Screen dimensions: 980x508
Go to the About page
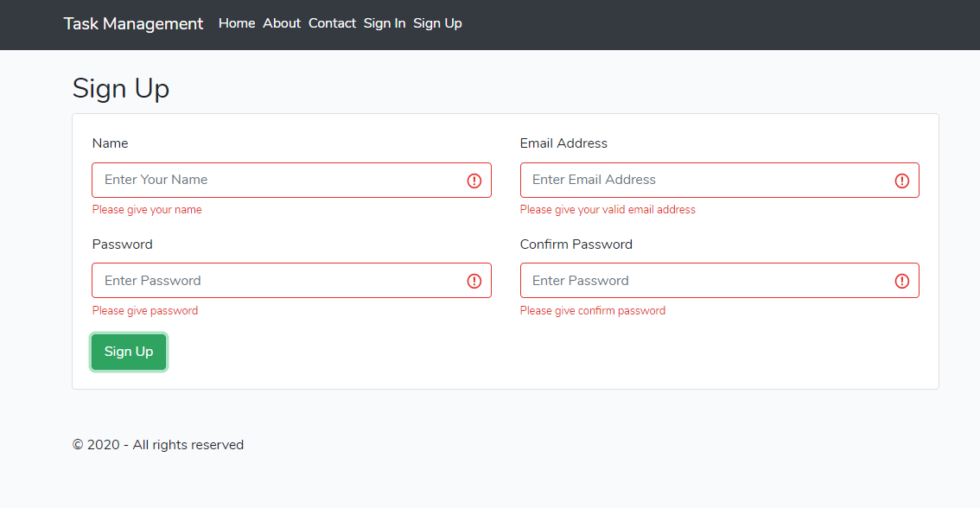282,23
